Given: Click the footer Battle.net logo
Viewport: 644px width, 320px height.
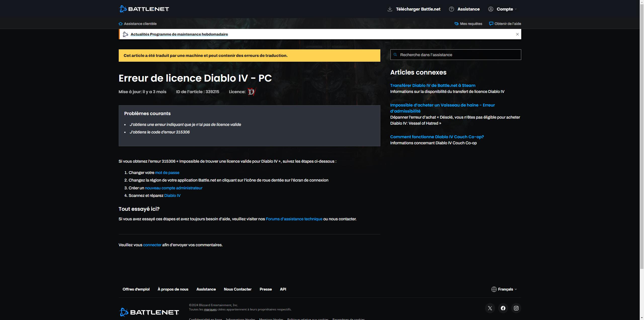Looking at the screenshot, I should (x=149, y=312).
